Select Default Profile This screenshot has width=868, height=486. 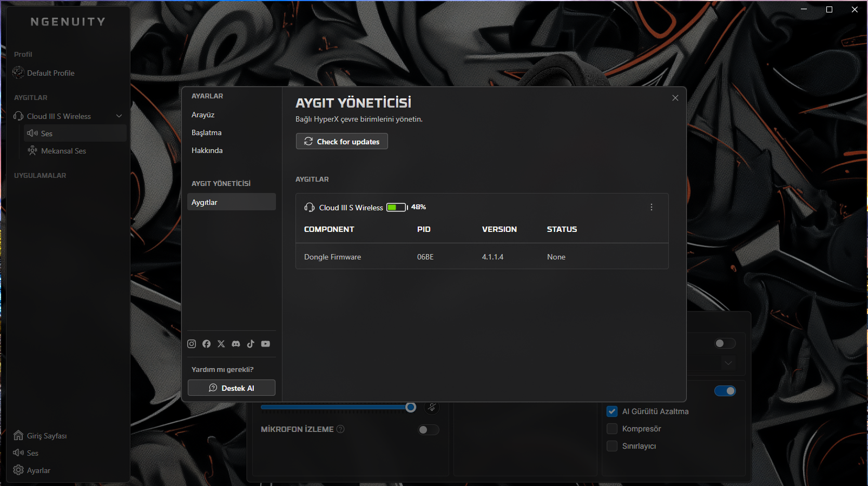pyautogui.click(x=51, y=73)
